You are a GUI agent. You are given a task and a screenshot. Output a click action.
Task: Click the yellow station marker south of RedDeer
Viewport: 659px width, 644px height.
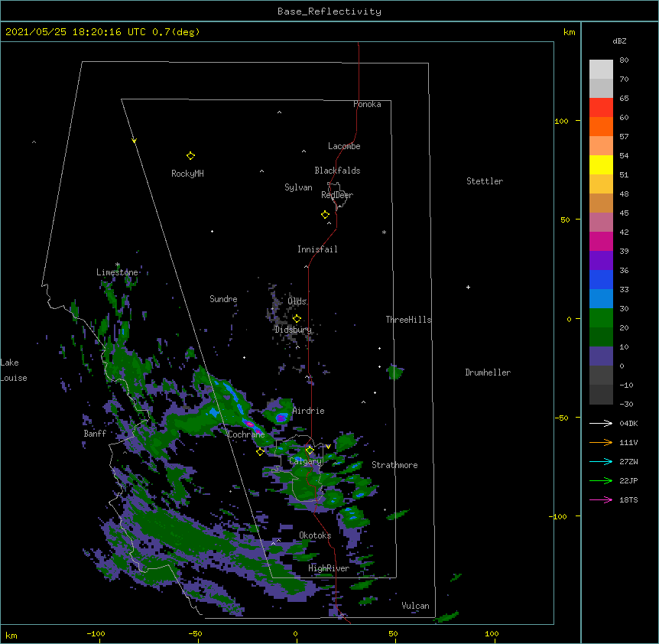325,215
